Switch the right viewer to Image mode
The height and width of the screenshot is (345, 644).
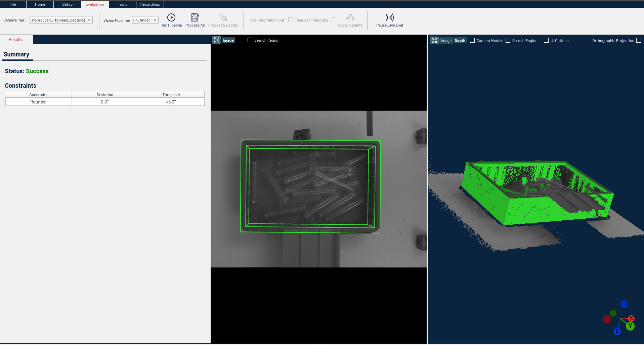446,40
